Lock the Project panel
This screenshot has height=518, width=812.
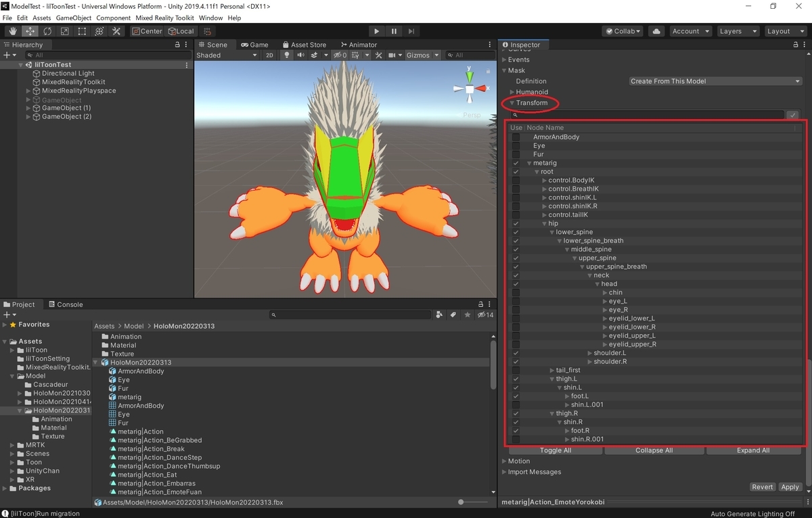(481, 304)
